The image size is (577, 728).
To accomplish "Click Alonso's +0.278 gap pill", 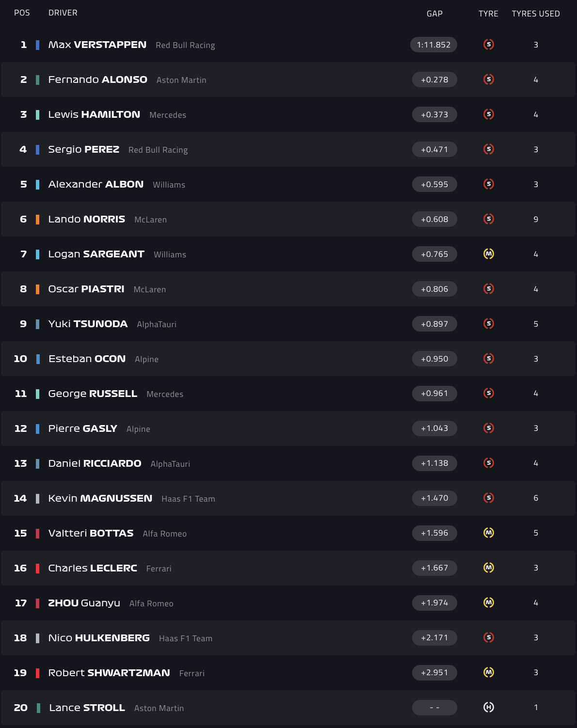I will [434, 79].
